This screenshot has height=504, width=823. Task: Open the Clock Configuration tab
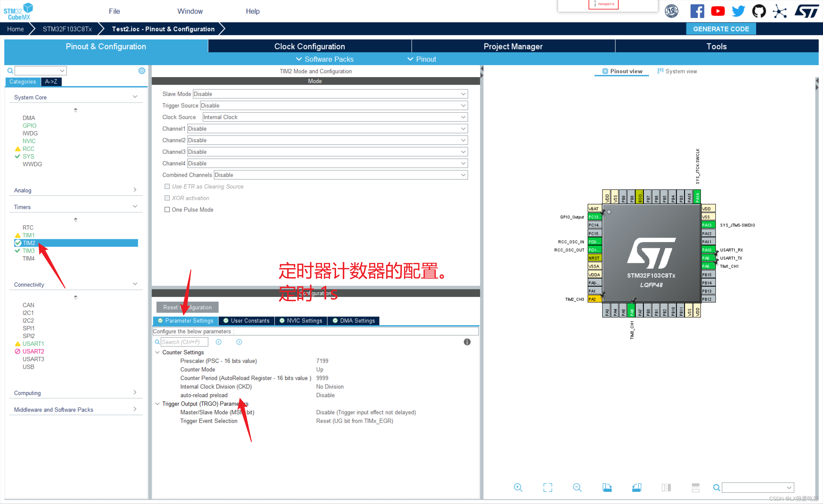point(310,47)
